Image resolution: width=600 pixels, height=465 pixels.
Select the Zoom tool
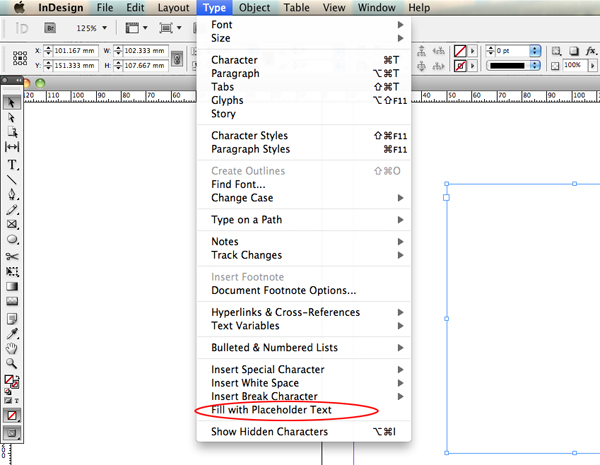tap(11, 363)
